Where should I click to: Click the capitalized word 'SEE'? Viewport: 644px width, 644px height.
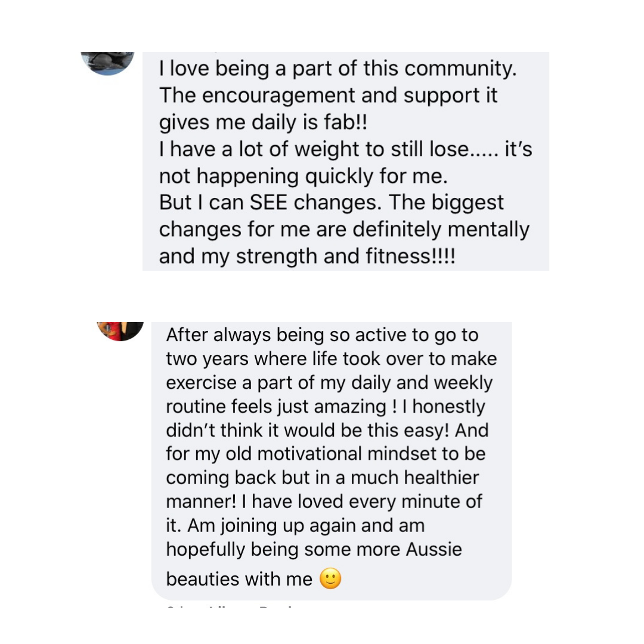[x=268, y=202]
